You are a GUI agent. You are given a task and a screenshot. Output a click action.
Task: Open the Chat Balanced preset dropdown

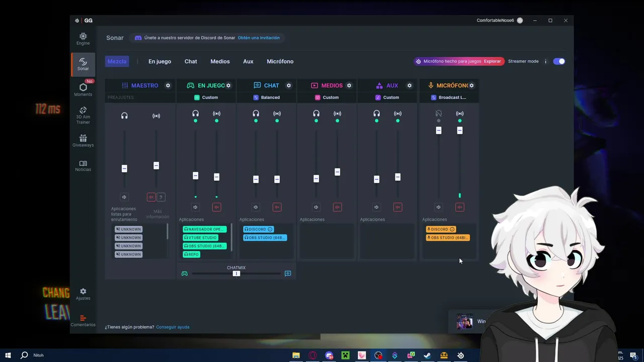tap(267, 98)
